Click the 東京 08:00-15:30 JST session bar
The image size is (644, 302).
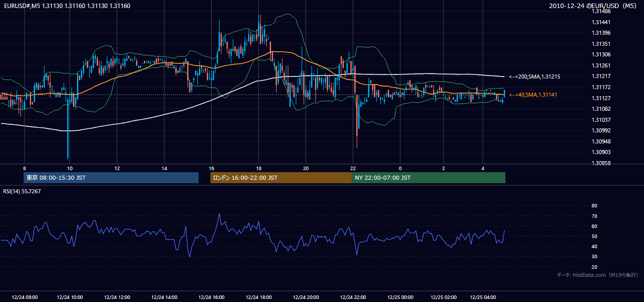111,178
